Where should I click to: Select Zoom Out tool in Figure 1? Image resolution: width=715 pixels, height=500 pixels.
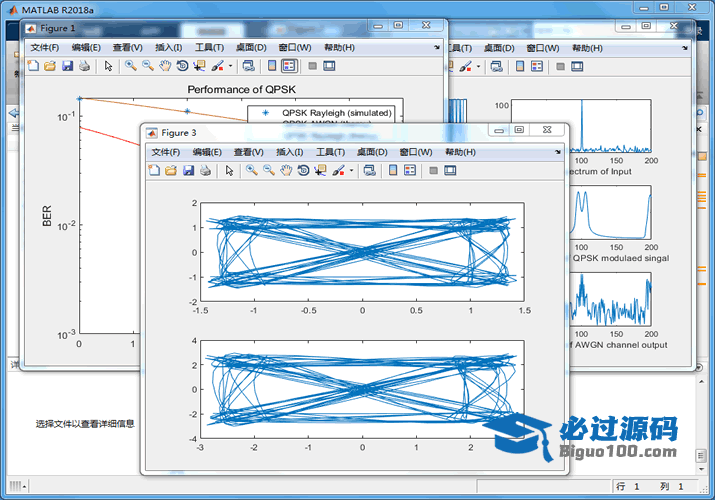point(148,66)
